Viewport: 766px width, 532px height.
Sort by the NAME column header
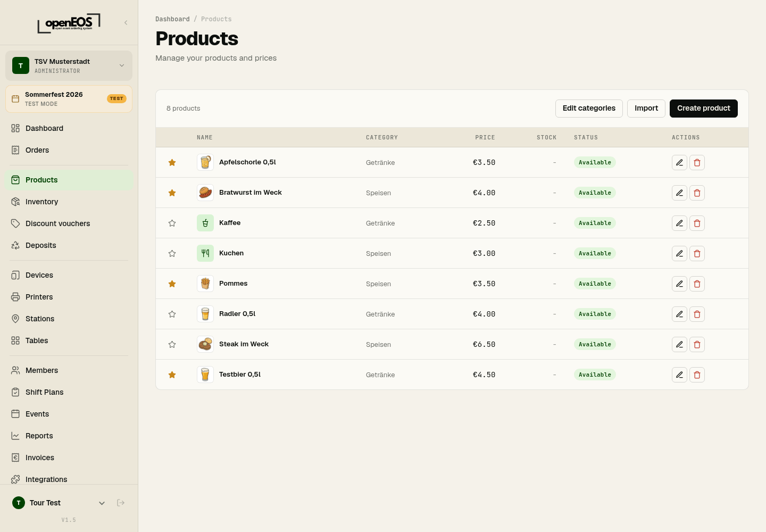click(205, 137)
